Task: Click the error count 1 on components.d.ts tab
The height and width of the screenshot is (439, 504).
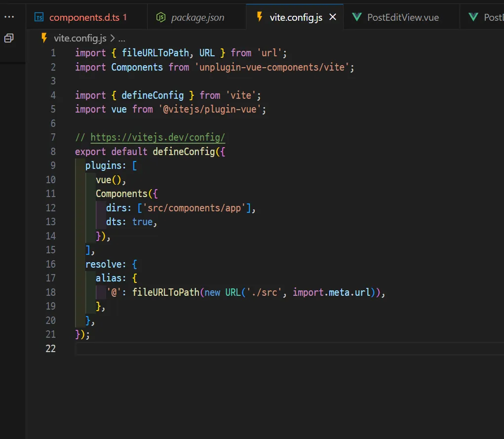Action: 125,17
